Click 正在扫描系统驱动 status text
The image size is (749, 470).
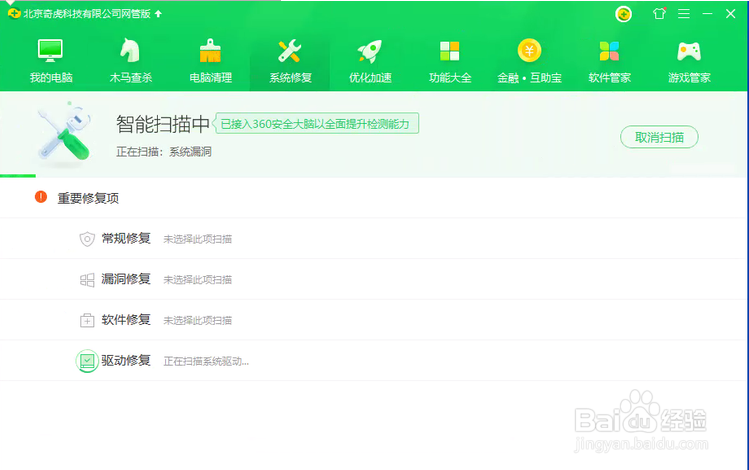(206, 362)
